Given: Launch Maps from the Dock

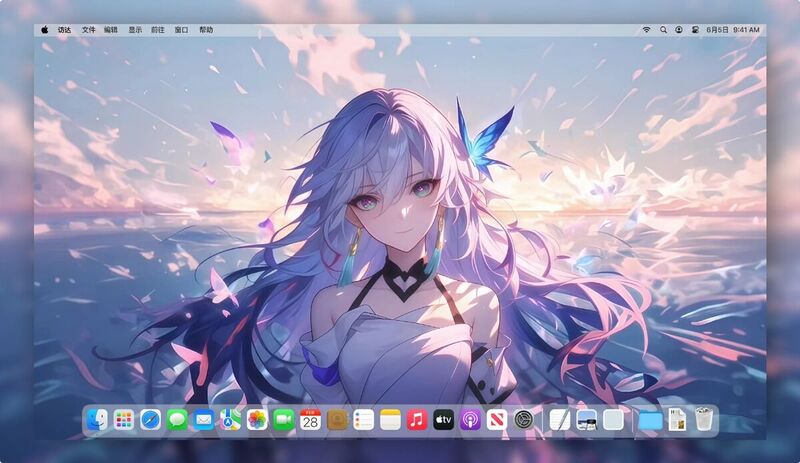Looking at the screenshot, I should pyautogui.click(x=231, y=420).
